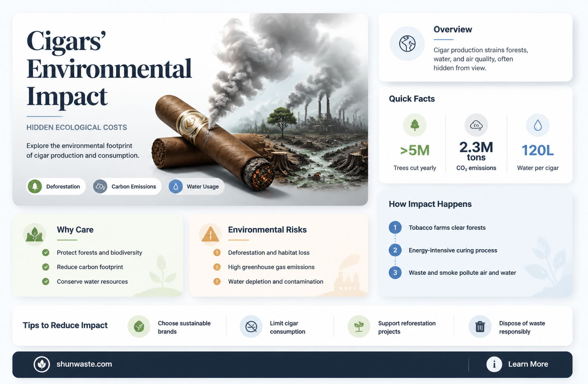Click the alert icon next to High greenhouse gas emissions
The height and width of the screenshot is (384, 588).
(217, 267)
